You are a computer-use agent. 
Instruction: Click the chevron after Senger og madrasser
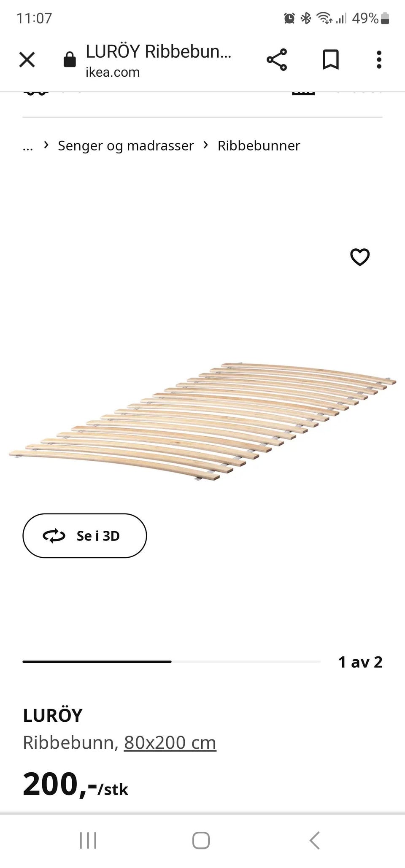coord(206,145)
